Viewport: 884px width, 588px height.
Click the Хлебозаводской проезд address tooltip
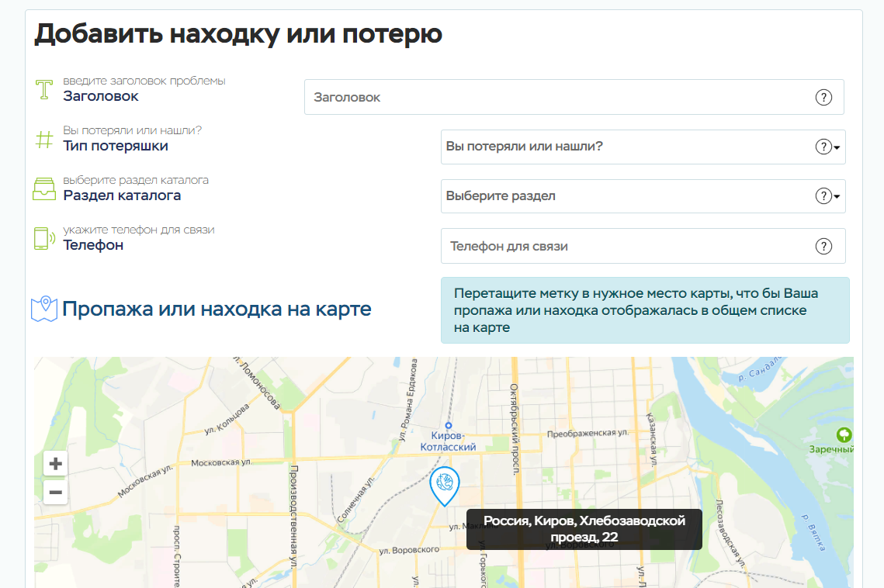[584, 529]
